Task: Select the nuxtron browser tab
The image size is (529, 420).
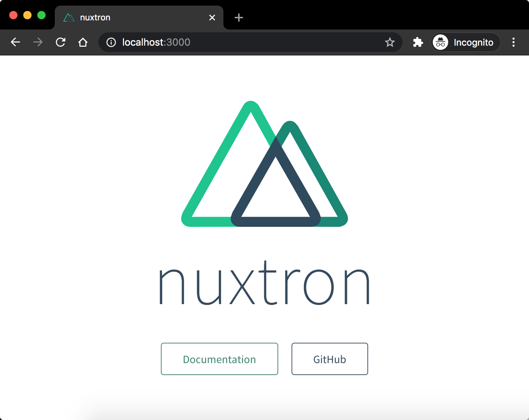Action: coord(139,18)
